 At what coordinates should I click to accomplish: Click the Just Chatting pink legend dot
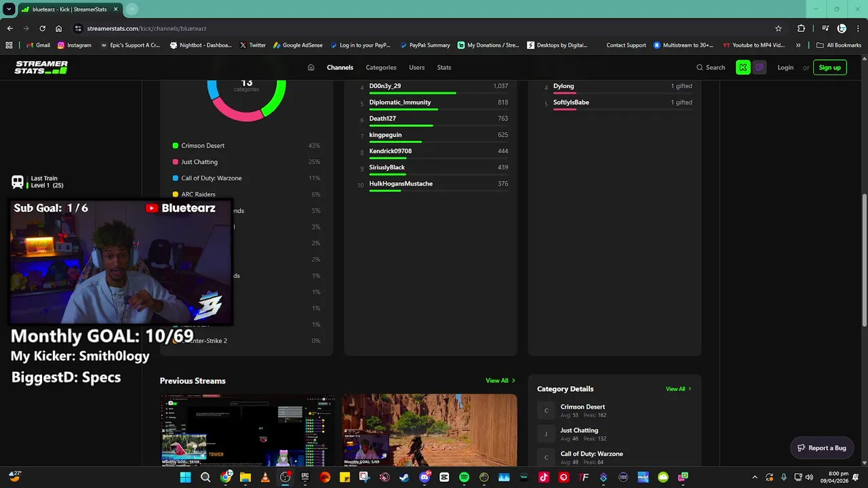click(x=176, y=162)
